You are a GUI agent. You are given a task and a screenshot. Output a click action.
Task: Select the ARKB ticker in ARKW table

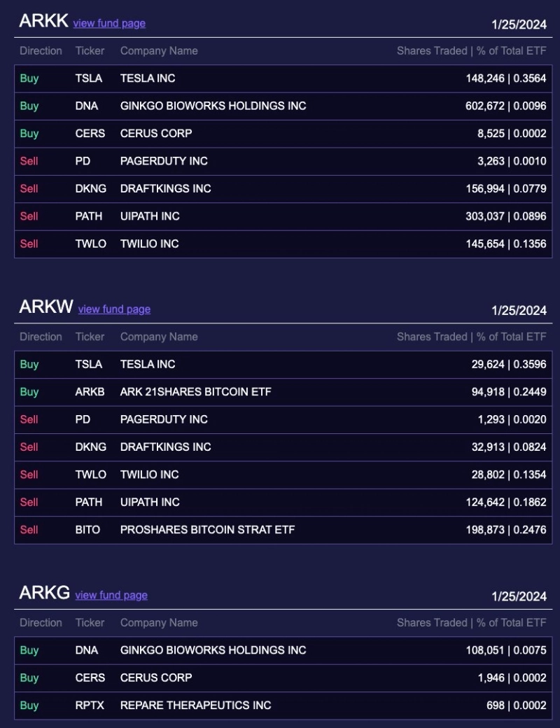click(x=90, y=392)
